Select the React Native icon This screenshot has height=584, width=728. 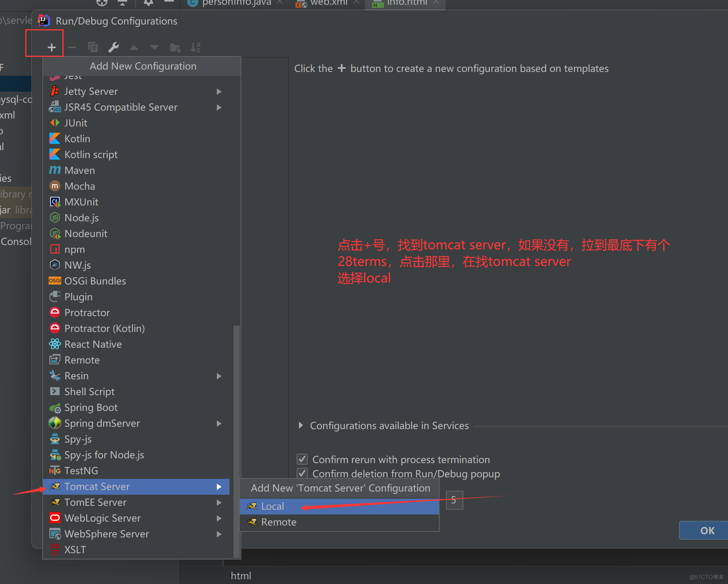pyautogui.click(x=55, y=344)
